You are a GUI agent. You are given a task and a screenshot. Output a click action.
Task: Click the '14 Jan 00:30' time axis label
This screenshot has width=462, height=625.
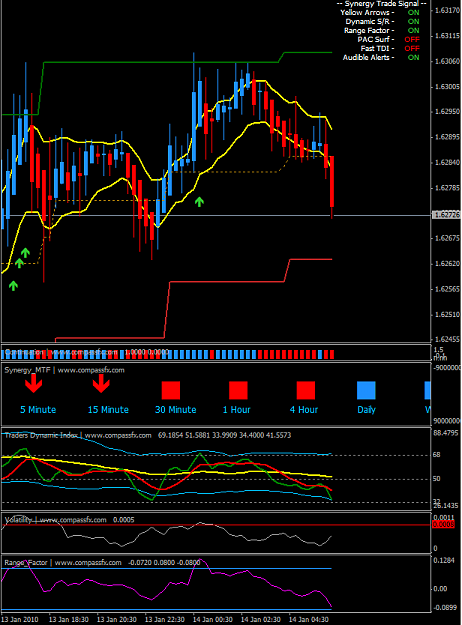(x=212, y=619)
